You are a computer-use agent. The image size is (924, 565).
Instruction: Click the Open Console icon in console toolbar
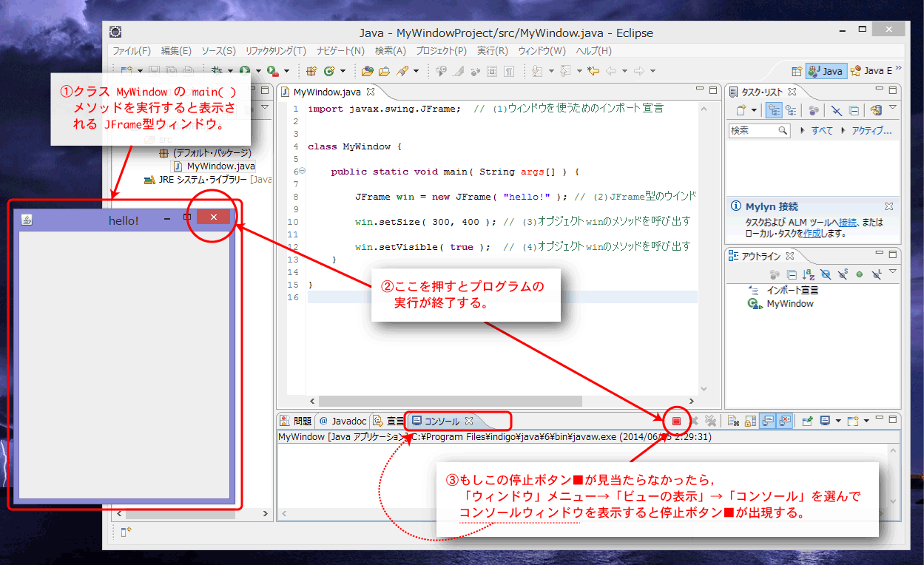853,421
